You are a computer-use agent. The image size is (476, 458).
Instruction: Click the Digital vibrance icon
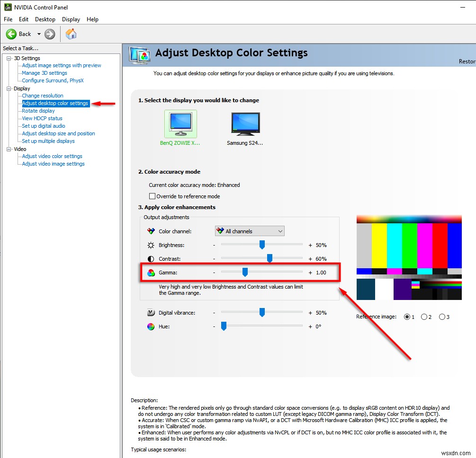[x=151, y=312]
